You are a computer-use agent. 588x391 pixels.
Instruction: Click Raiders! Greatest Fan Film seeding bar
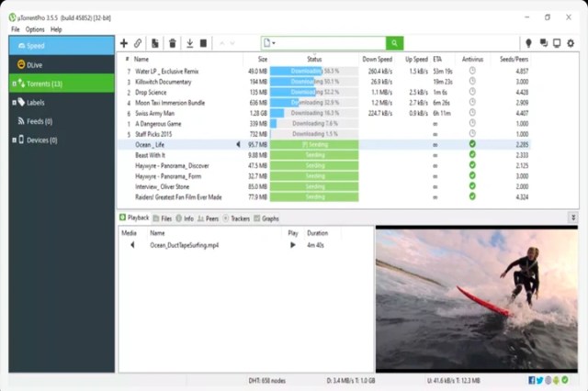[x=314, y=196]
